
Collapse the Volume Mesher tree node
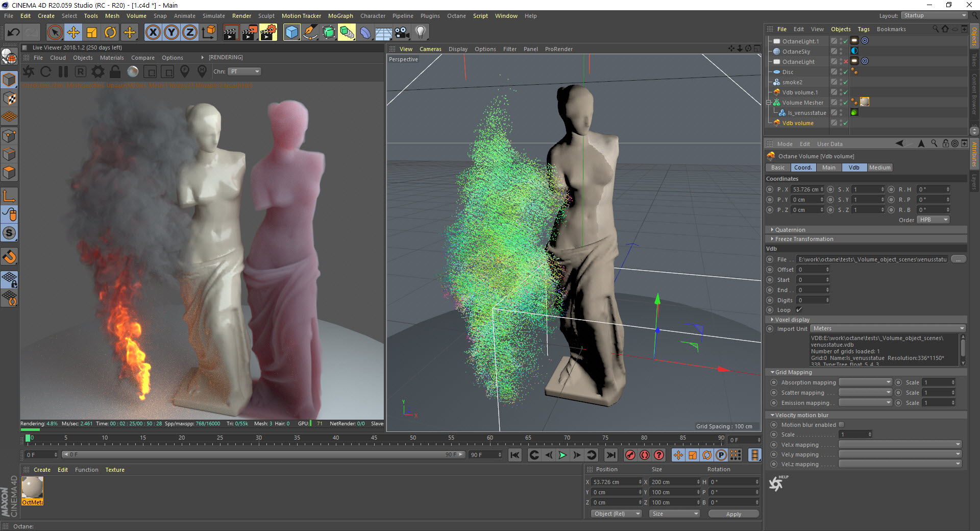(769, 103)
